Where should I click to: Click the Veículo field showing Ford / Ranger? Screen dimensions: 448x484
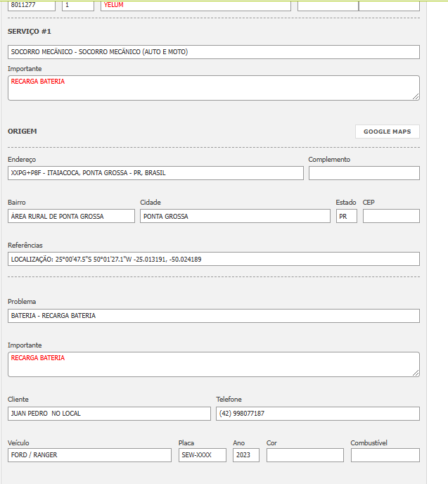[89, 455]
